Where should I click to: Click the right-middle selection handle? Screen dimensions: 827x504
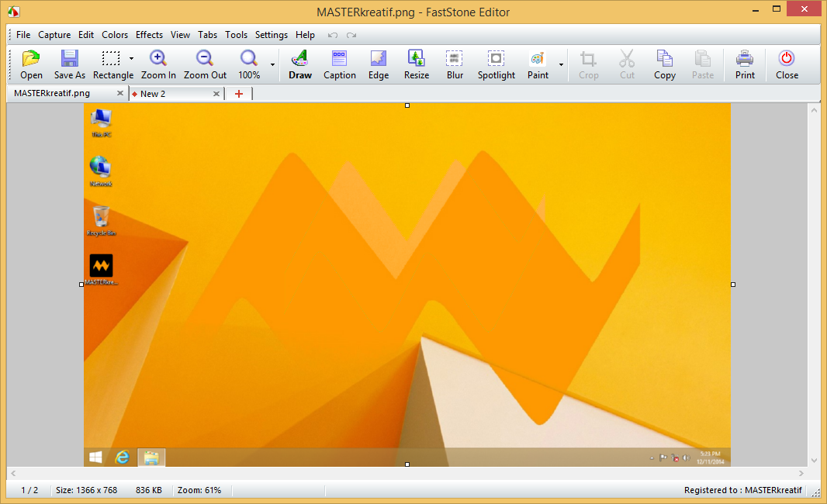(733, 285)
